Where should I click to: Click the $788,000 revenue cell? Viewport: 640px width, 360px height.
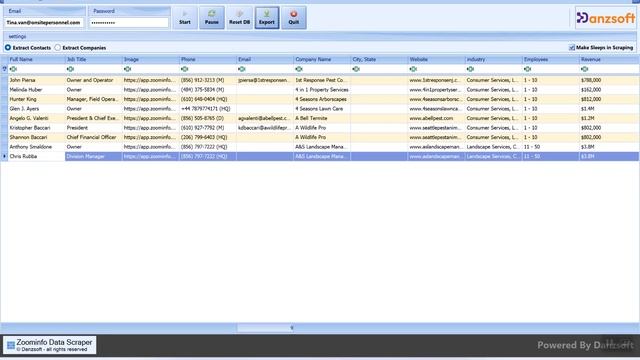click(x=609, y=80)
